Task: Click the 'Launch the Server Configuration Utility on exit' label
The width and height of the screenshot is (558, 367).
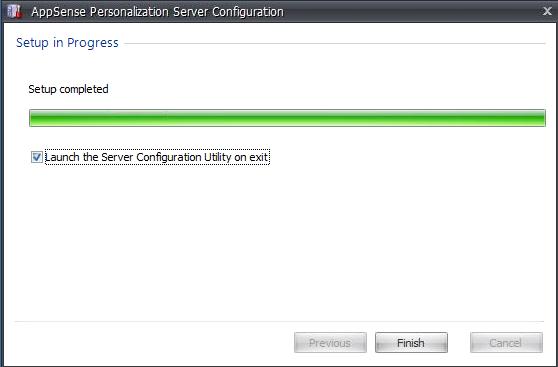Action: 157,157
